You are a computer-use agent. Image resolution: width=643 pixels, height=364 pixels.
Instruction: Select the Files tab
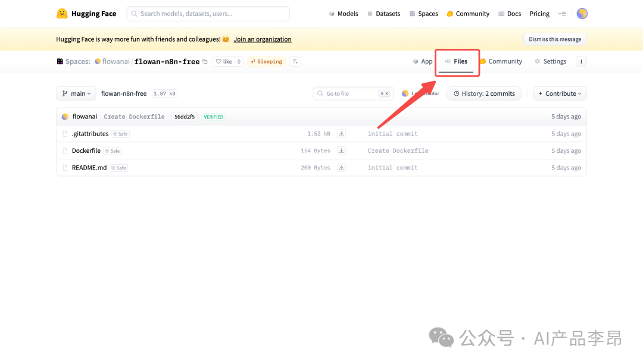click(x=457, y=61)
